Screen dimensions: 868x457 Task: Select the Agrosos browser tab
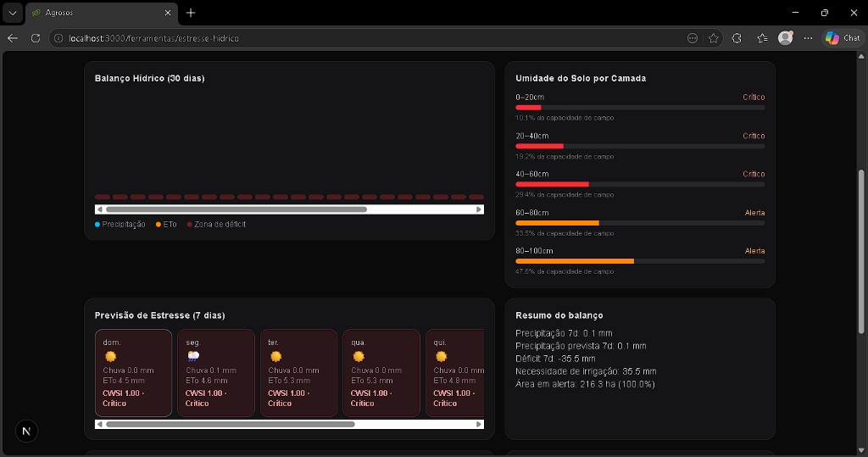[x=102, y=13]
